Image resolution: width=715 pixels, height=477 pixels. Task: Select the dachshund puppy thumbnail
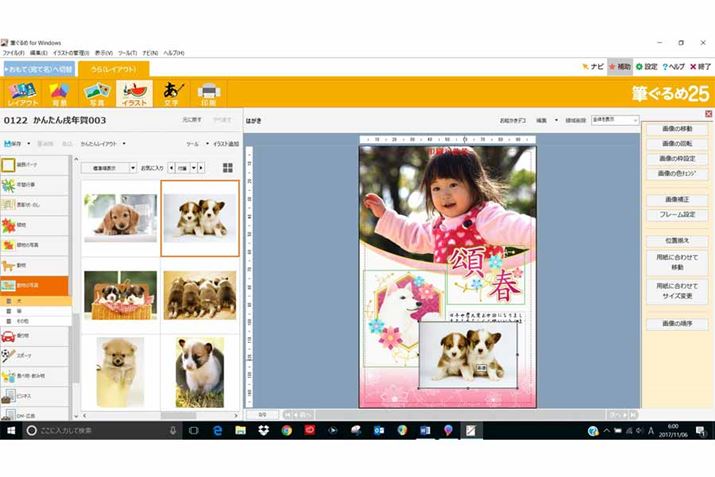[120, 215]
